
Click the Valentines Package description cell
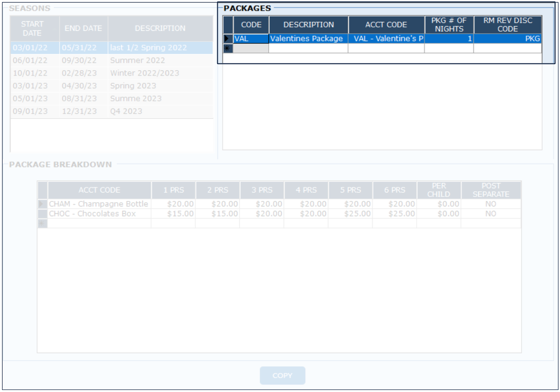(x=308, y=39)
